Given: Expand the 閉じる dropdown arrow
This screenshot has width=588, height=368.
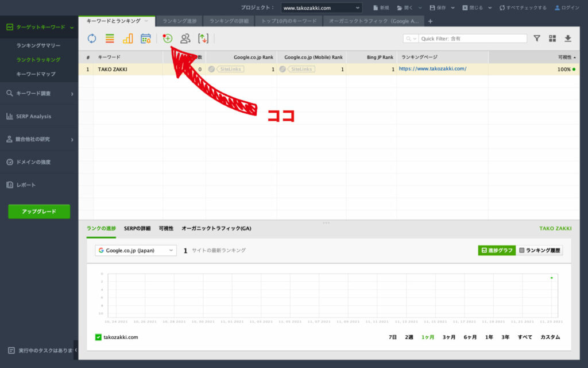Looking at the screenshot, I should (490, 8).
